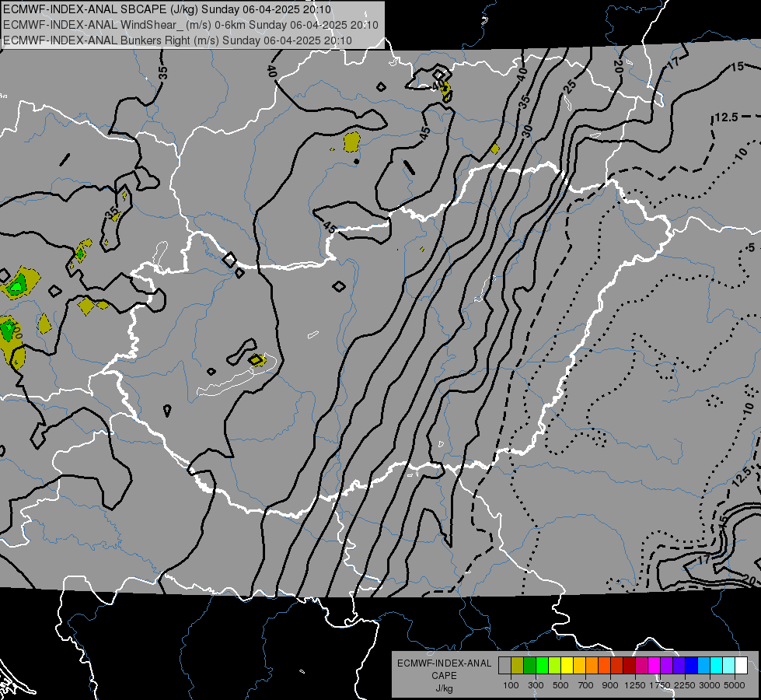Click the 30 contour label on the map
This screenshot has width=761, height=700.
528,131
